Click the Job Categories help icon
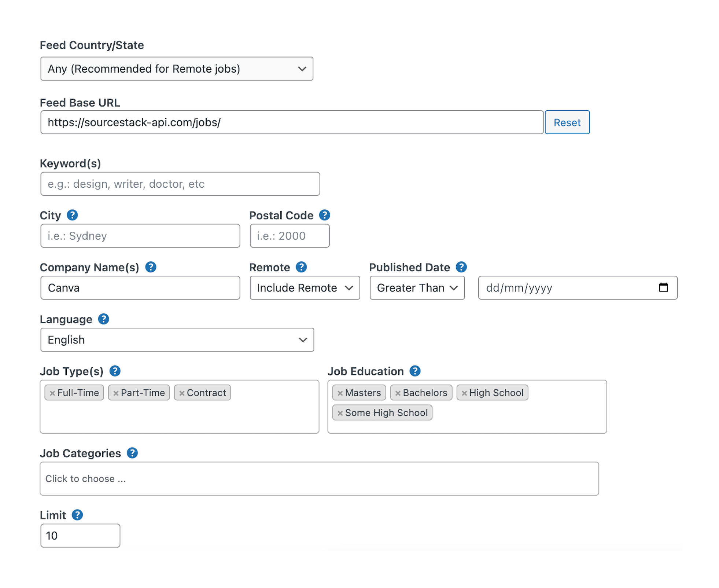Screen dimensions: 719x588 (x=132, y=453)
